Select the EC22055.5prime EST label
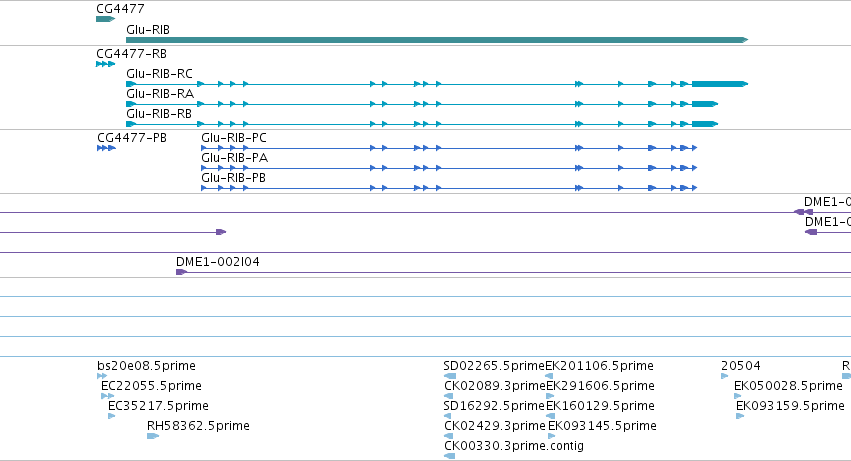This screenshot has width=851, height=461. pos(151,386)
